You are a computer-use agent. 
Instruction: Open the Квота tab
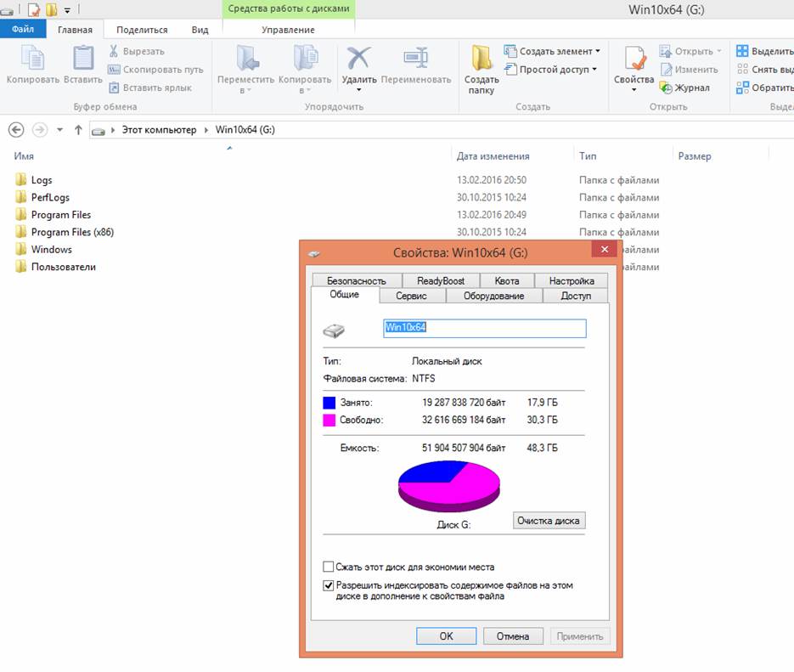[507, 280]
